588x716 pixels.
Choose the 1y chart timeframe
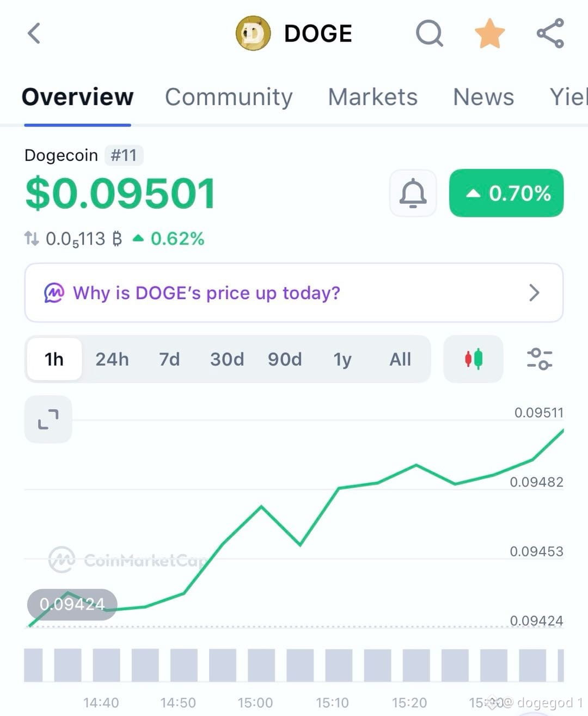click(x=342, y=359)
